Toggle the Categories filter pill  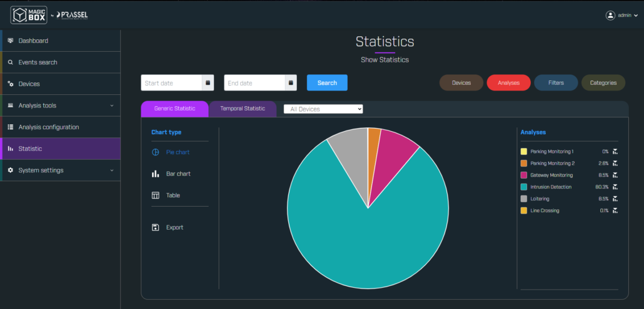coord(603,82)
